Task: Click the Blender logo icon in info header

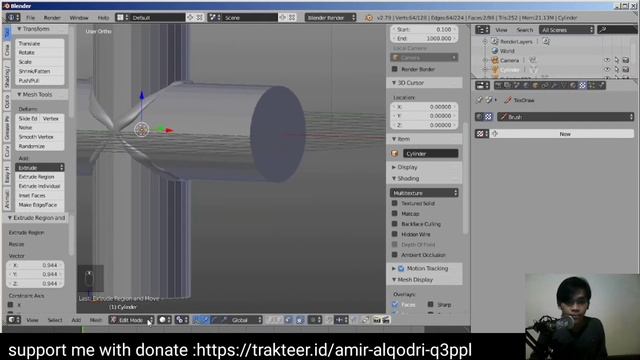Action: [x=369, y=18]
